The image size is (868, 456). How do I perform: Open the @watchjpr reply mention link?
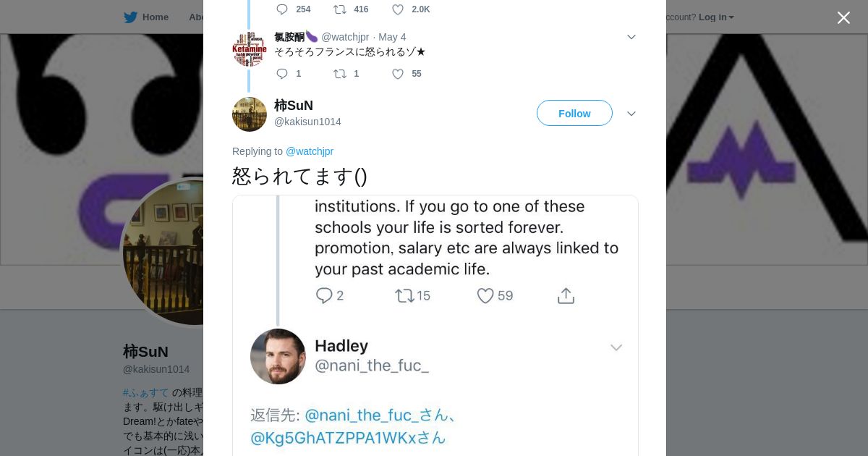(x=310, y=151)
